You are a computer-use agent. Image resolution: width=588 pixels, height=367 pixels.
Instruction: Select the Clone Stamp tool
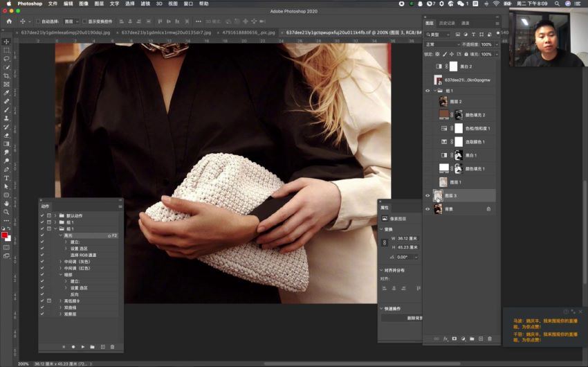tap(6, 118)
